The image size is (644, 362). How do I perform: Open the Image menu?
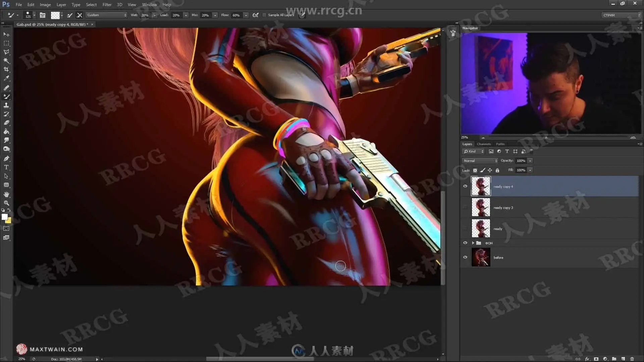45,5
